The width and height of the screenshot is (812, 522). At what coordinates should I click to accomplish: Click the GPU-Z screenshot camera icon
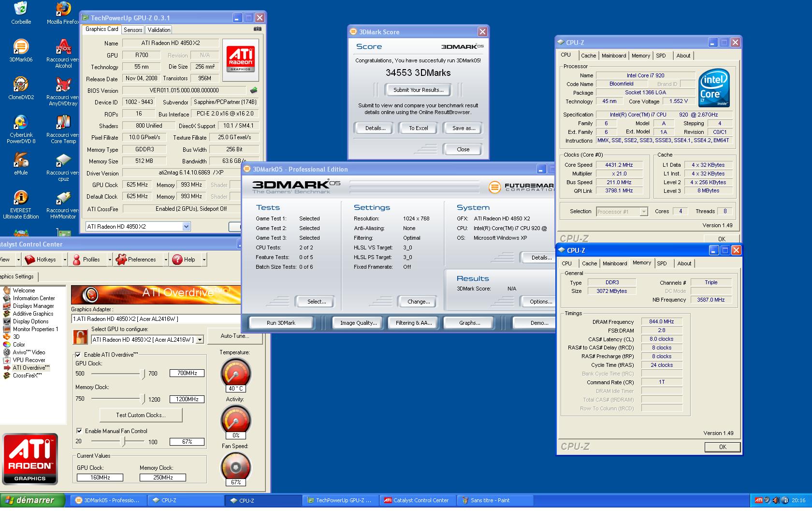(258, 29)
